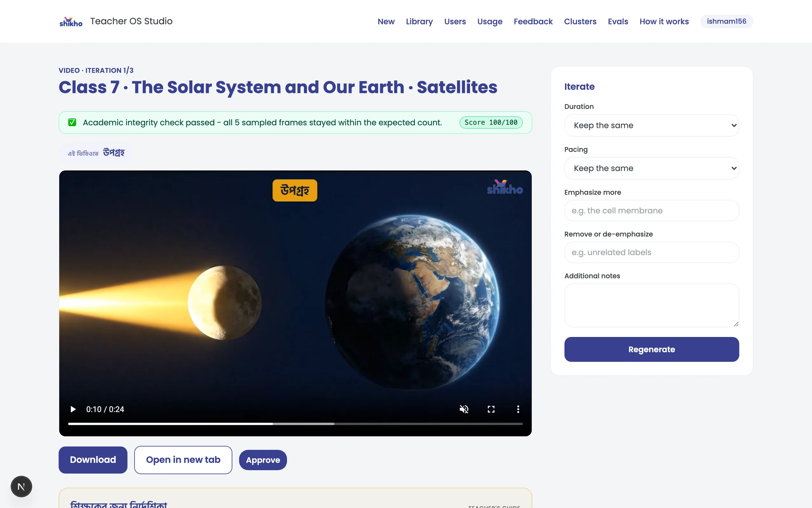Open the Usage page
The image size is (812, 508).
coord(490,22)
